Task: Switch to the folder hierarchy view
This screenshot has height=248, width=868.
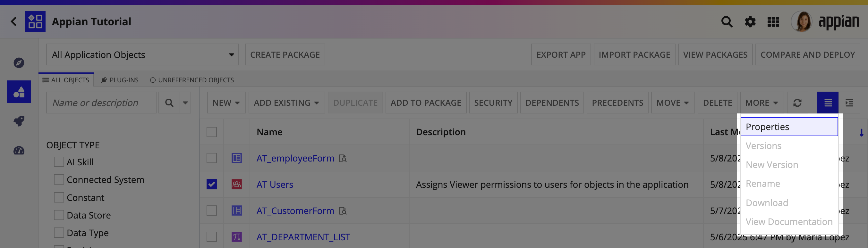Action: [849, 103]
